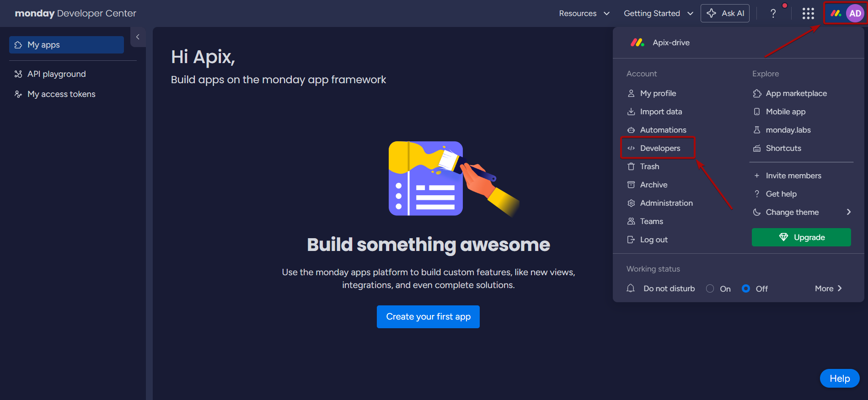Screen dimensions: 868x400
Task: Open App marketplace link
Action: click(796, 93)
